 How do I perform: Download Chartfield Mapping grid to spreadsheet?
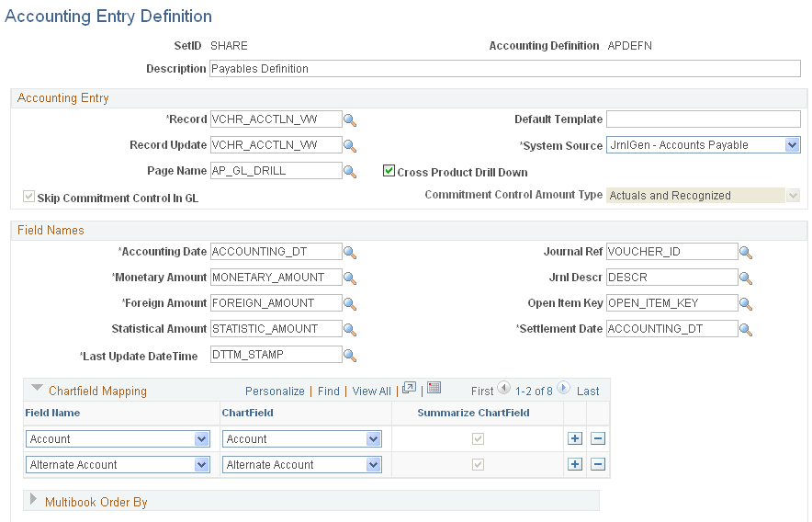pos(434,388)
